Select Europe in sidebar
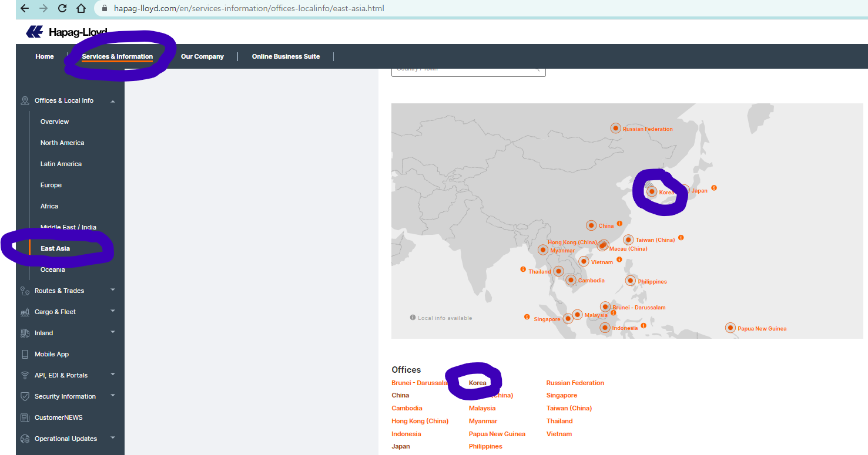868x455 pixels. [x=51, y=185]
